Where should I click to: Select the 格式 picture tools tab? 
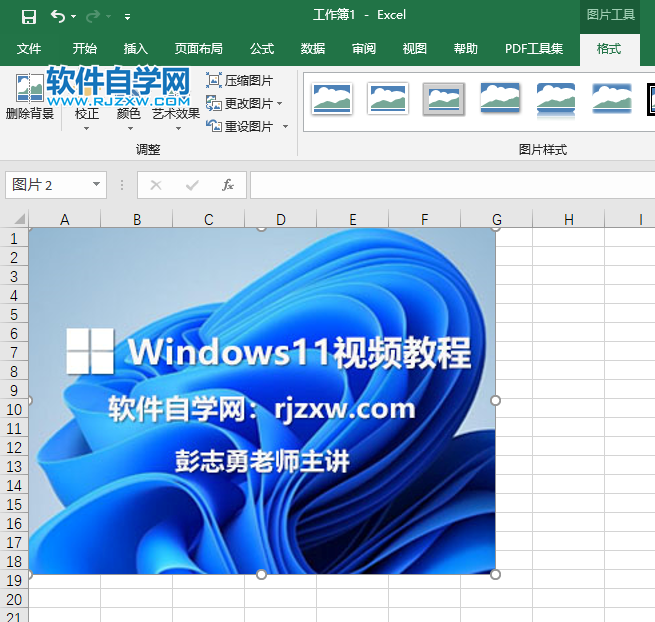[x=609, y=50]
